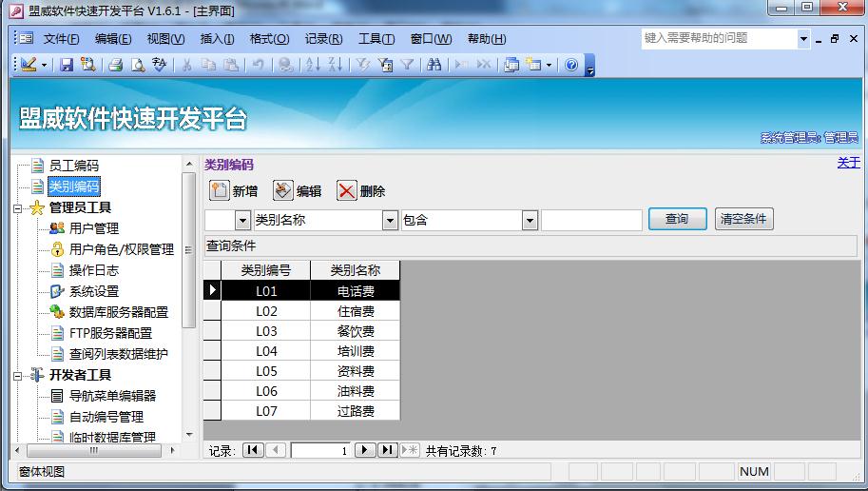This screenshot has height=491, width=868.
Task: Collapse the 管理员工具 tree node
Action: pos(19,207)
